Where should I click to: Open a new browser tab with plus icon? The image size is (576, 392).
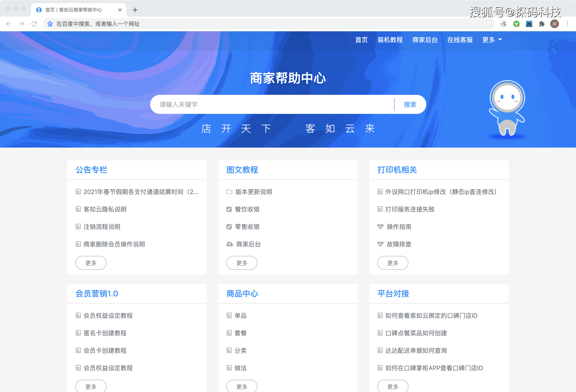pos(135,10)
